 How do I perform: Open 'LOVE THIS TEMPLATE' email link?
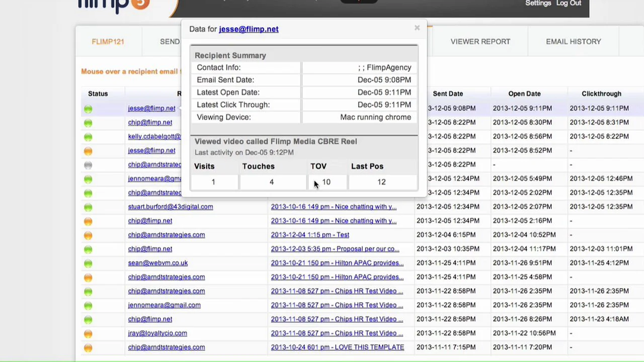(x=337, y=347)
